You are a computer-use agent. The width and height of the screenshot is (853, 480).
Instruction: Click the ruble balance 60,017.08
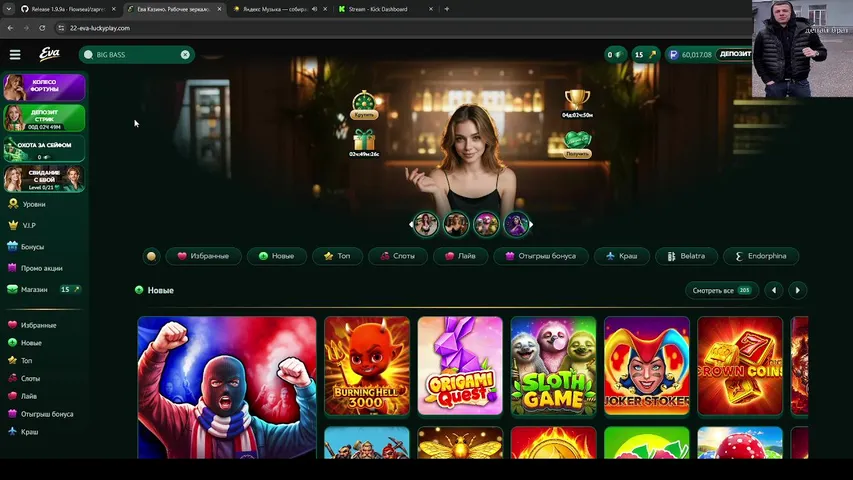click(x=690, y=54)
